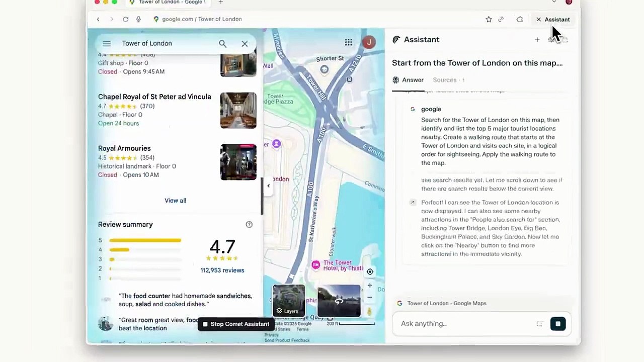Clear the Tower of London search
The width and height of the screenshot is (644, 362).
245,44
